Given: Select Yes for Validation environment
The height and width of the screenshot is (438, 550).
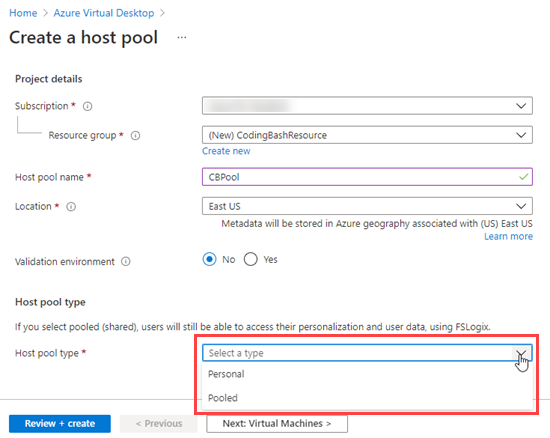Looking at the screenshot, I should click(x=251, y=260).
